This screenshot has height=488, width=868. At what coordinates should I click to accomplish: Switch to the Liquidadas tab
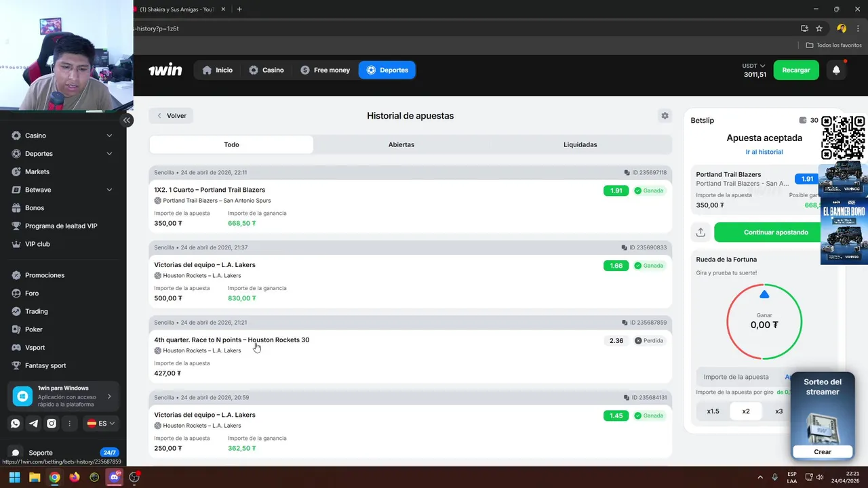pyautogui.click(x=580, y=144)
